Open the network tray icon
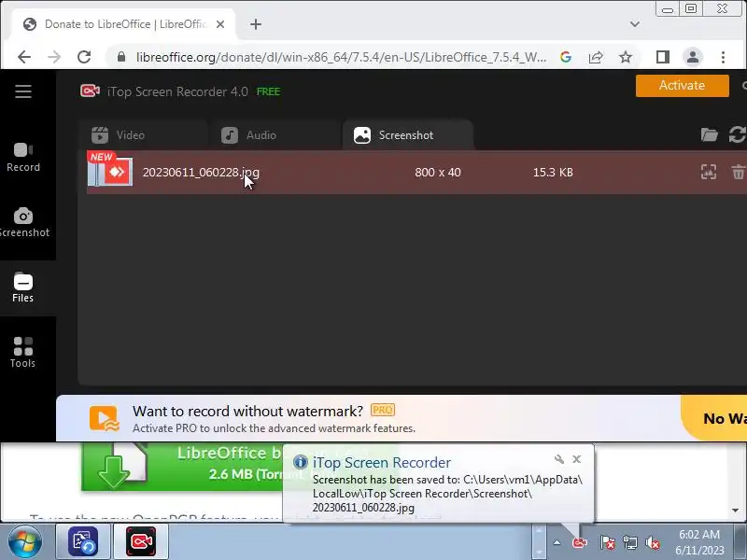Image resolution: width=747 pixels, height=560 pixels. 629,542
